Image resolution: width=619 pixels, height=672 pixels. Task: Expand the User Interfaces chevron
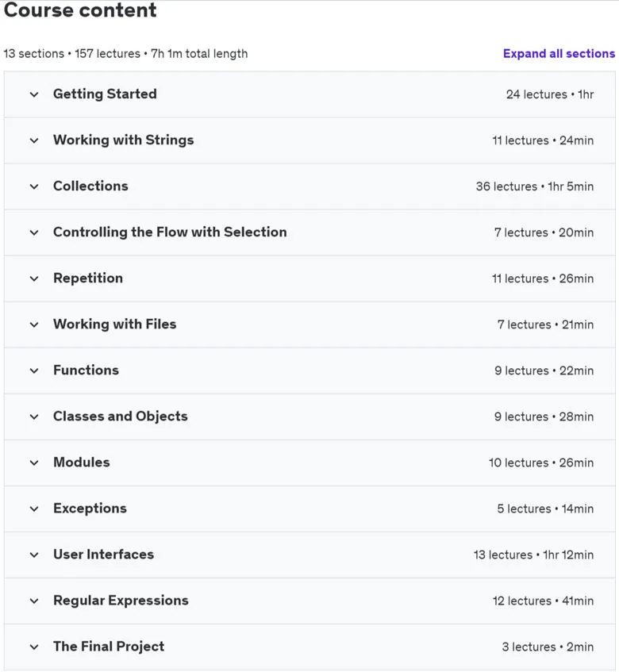click(x=34, y=555)
